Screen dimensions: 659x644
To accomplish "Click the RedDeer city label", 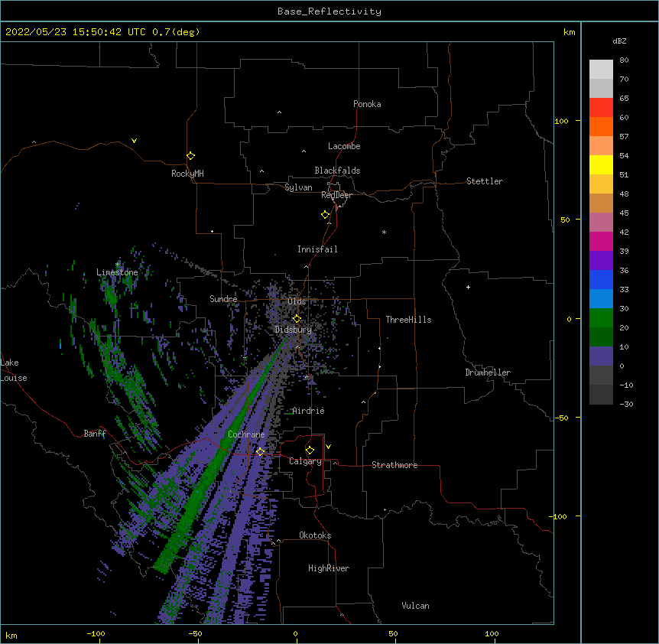I will tap(336, 195).
